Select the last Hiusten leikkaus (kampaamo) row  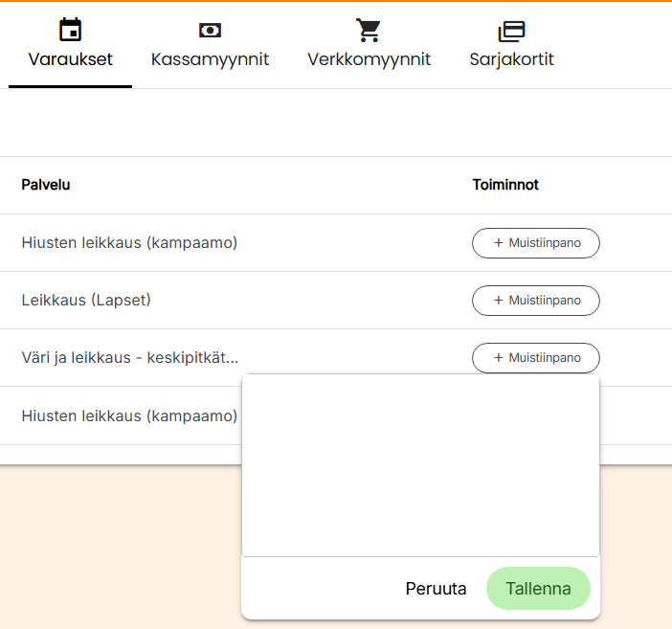click(x=129, y=416)
